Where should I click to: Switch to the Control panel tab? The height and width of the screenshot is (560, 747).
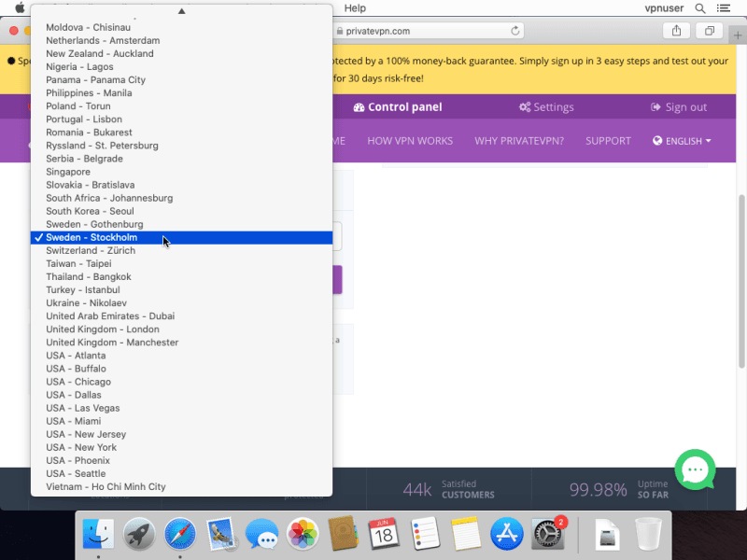[397, 107]
